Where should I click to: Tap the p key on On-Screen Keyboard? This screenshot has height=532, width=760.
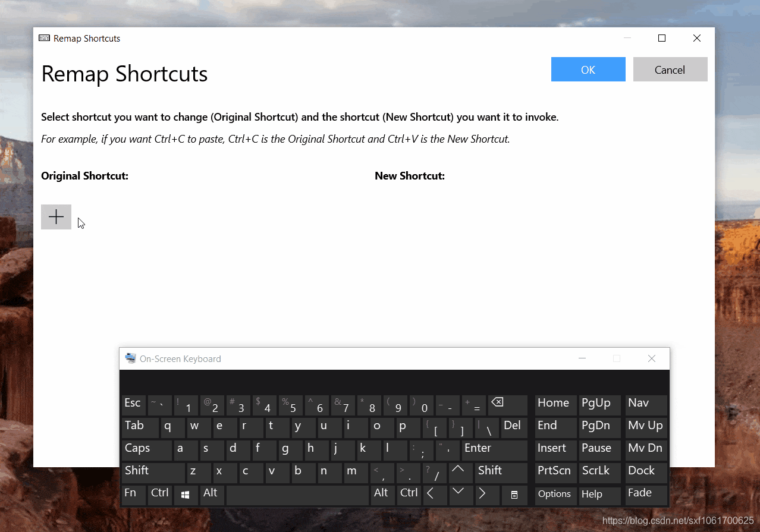409,427
